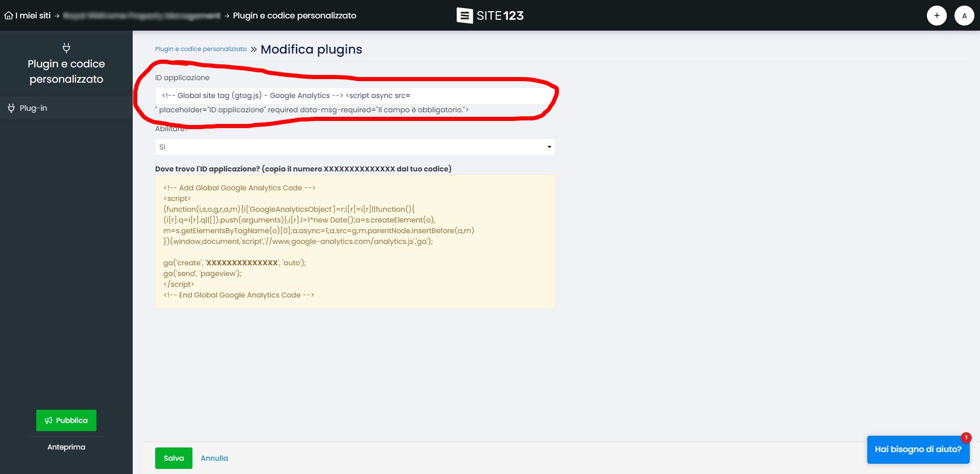Click the home icon in the top bar
Screen dimensions: 980x474
click(x=8, y=15)
